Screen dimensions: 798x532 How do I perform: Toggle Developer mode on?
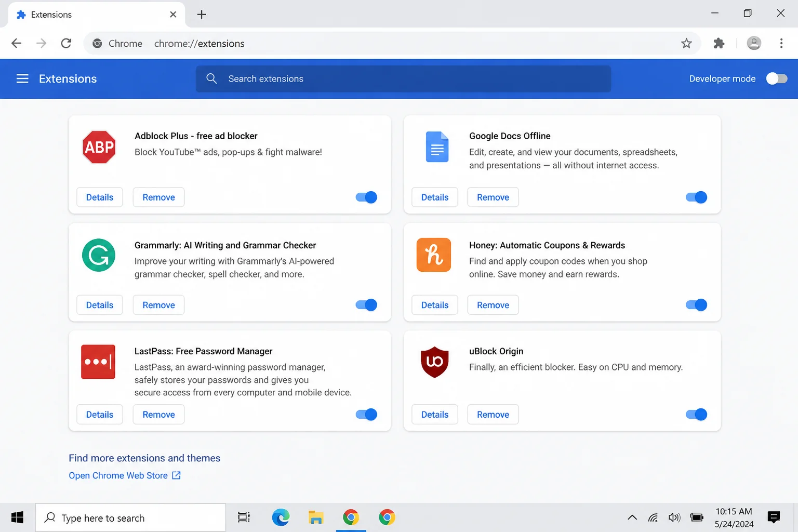coord(777,78)
